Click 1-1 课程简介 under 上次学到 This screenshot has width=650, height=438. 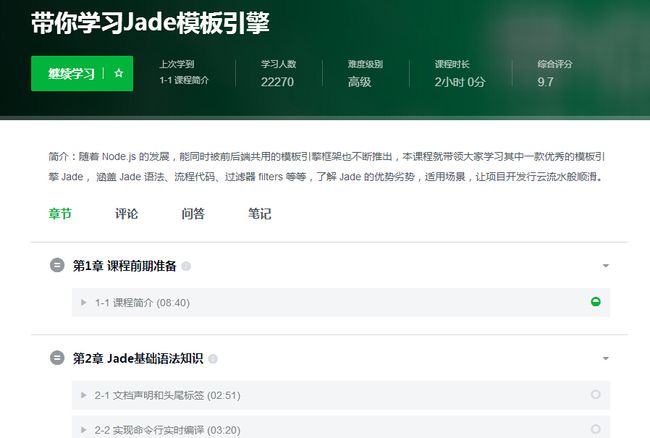point(184,80)
